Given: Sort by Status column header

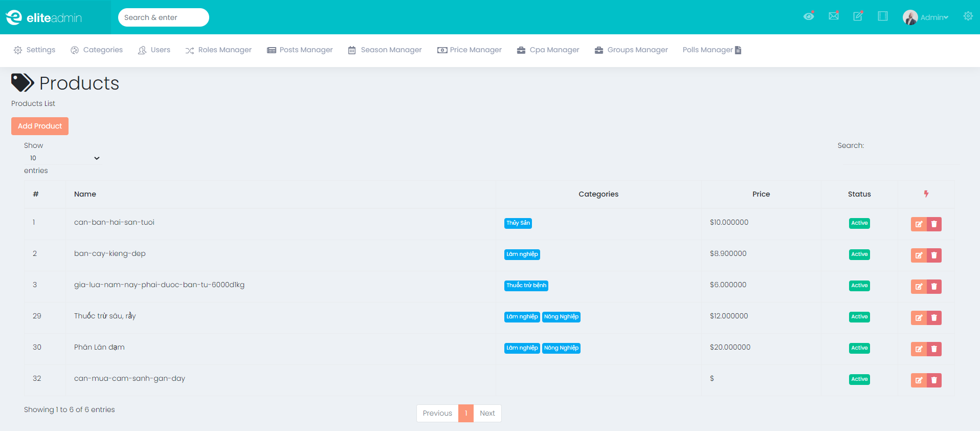Looking at the screenshot, I should (x=859, y=194).
